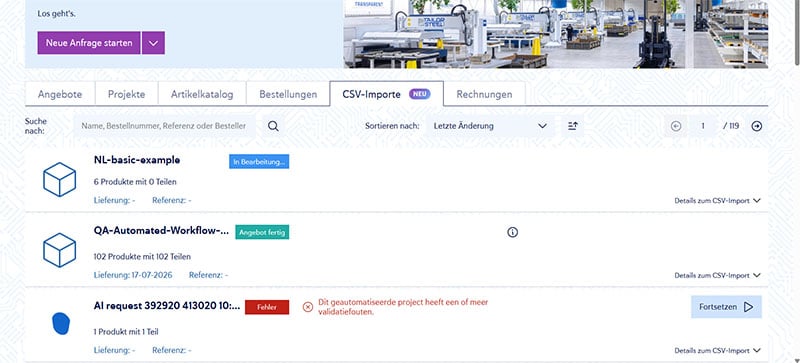Expand CSV-Import details for QA-Automated-Workflow
Screen dimensions: 800x363
717,275
